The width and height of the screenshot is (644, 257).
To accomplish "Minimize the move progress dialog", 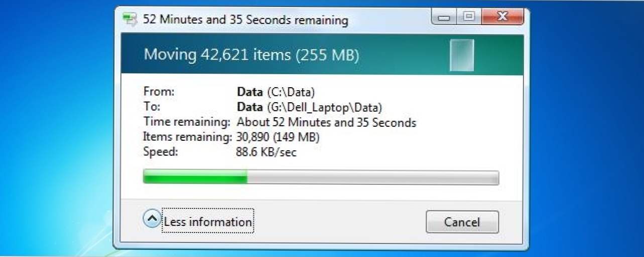I will [444, 18].
